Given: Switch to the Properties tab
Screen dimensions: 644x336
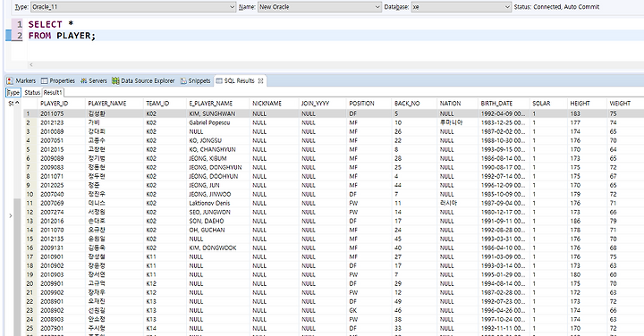Looking at the screenshot, I should [58, 80].
